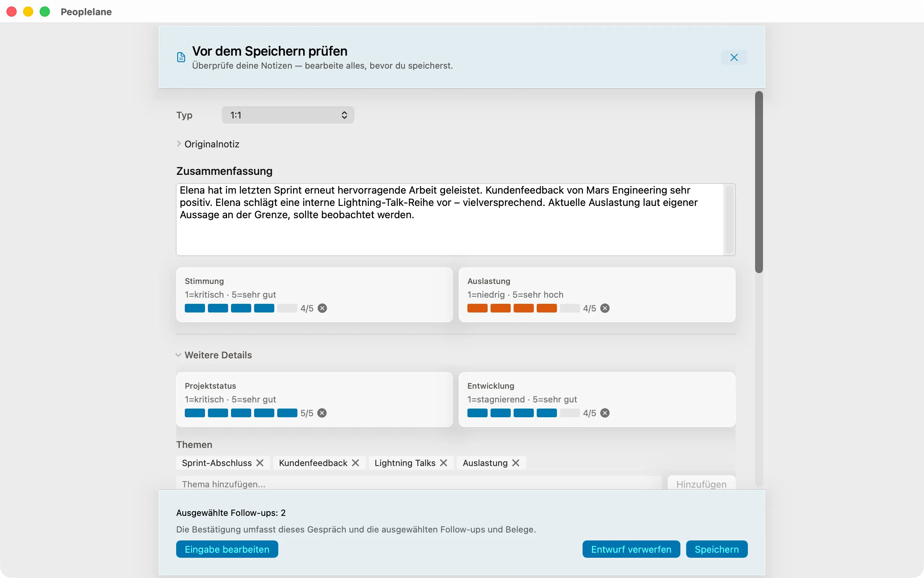Clear the Auslastung rating
This screenshot has height=578, width=924.
pyautogui.click(x=605, y=308)
